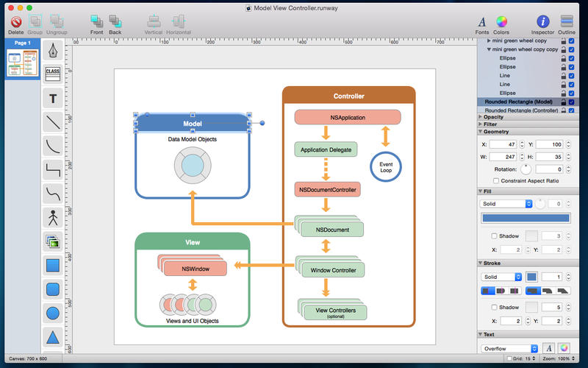Select the Pen tool in the tool palette
This screenshot has height=368, width=588.
[x=53, y=51]
